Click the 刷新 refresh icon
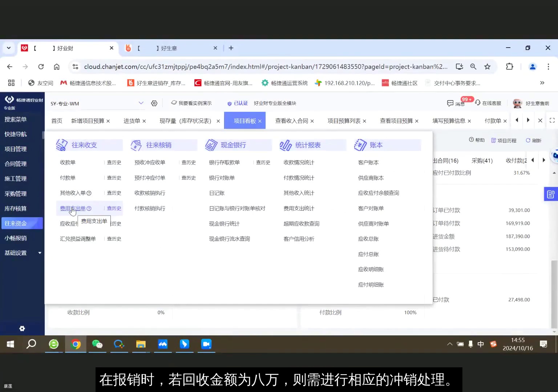Image resolution: width=558 pixels, height=392 pixels. 527,140
